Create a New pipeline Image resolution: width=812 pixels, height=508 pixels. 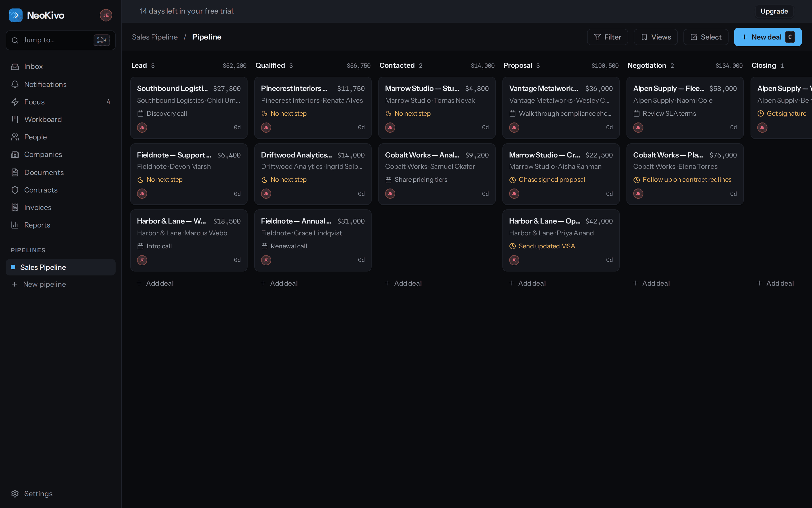coord(60,284)
